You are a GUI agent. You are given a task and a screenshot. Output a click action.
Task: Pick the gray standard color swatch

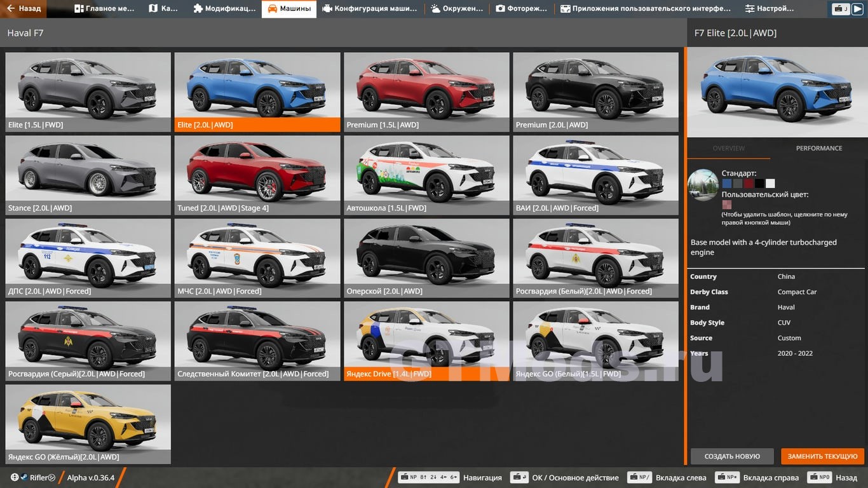[x=738, y=184]
